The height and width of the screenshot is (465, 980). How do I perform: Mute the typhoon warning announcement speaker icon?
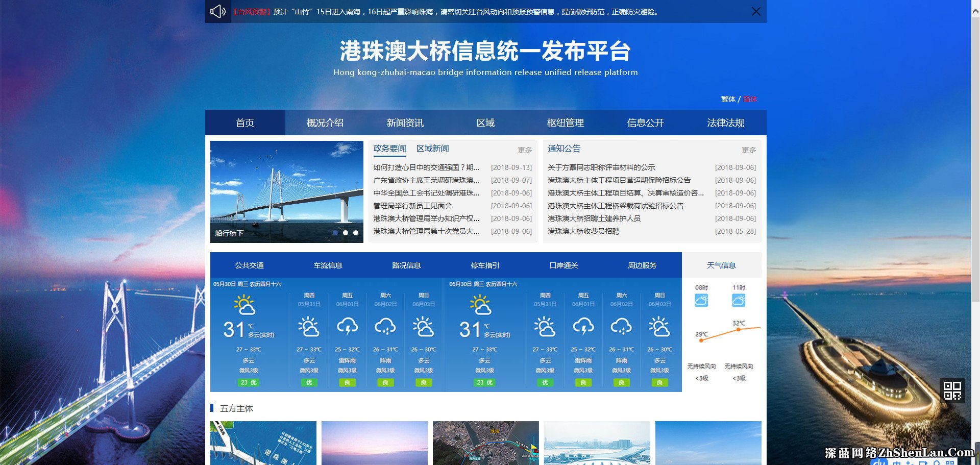click(217, 11)
